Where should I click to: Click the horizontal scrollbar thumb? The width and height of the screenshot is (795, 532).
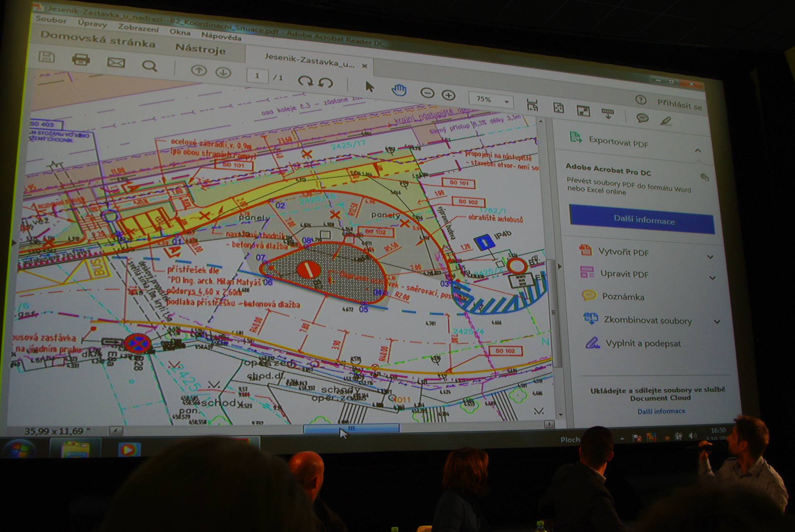pyautogui.click(x=351, y=428)
